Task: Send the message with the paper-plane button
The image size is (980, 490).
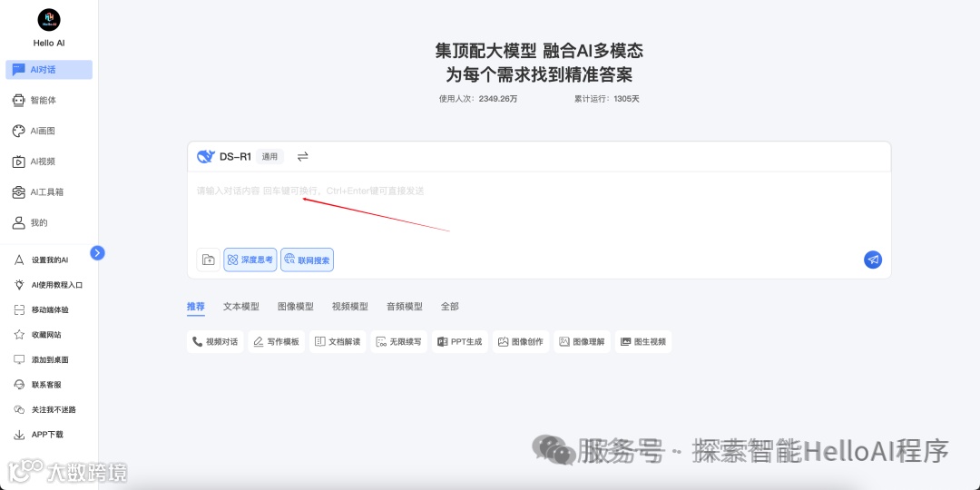Action: coord(873,260)
